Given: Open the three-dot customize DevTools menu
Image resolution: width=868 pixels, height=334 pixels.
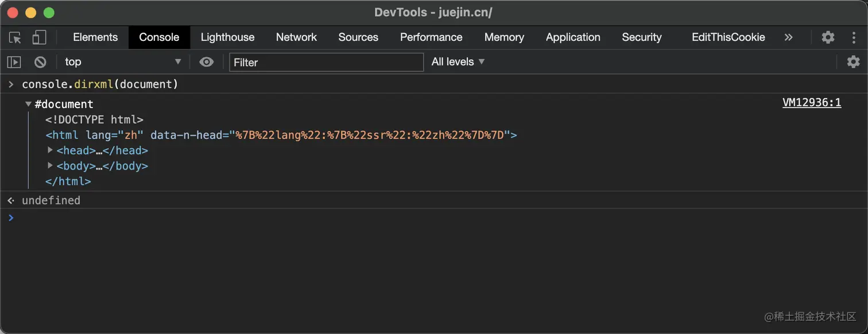Looking at the screenshot, I should coord(854,37).
